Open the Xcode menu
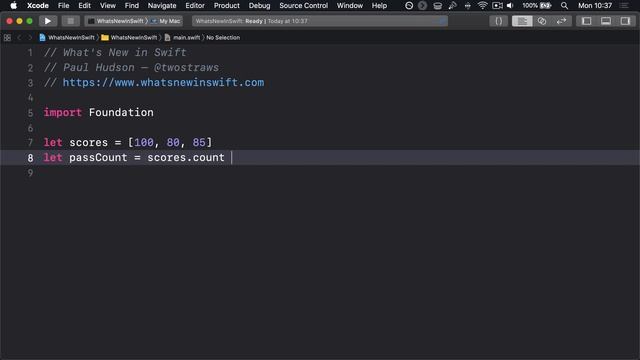 coord(38,5)
